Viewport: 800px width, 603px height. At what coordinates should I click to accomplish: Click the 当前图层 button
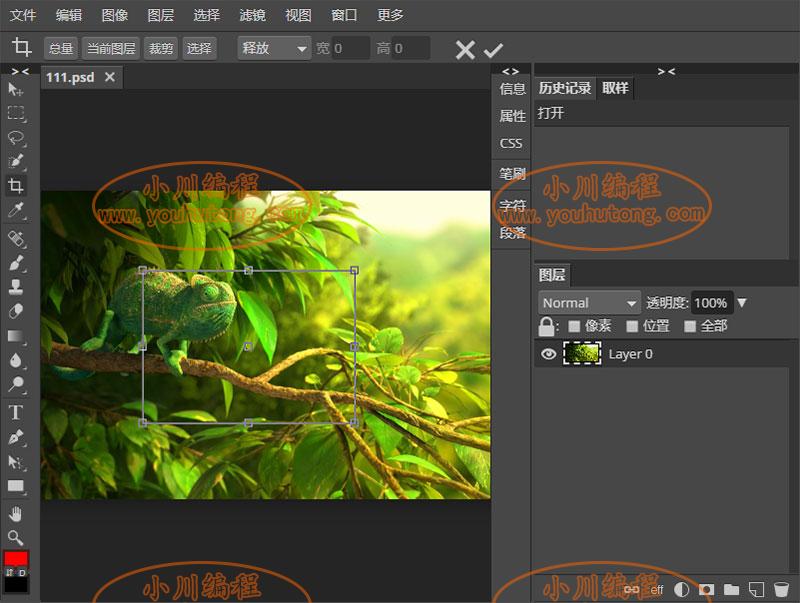pos(111,48)
